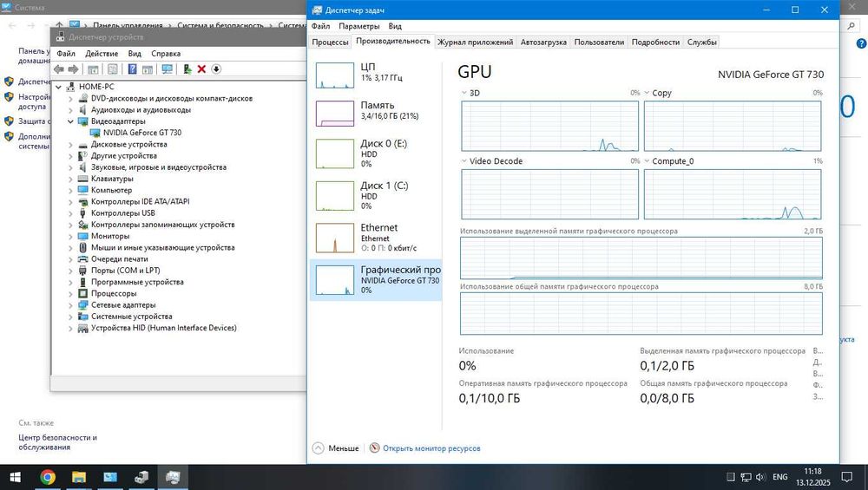Click the red X uninstall device icon

(201, 69)
